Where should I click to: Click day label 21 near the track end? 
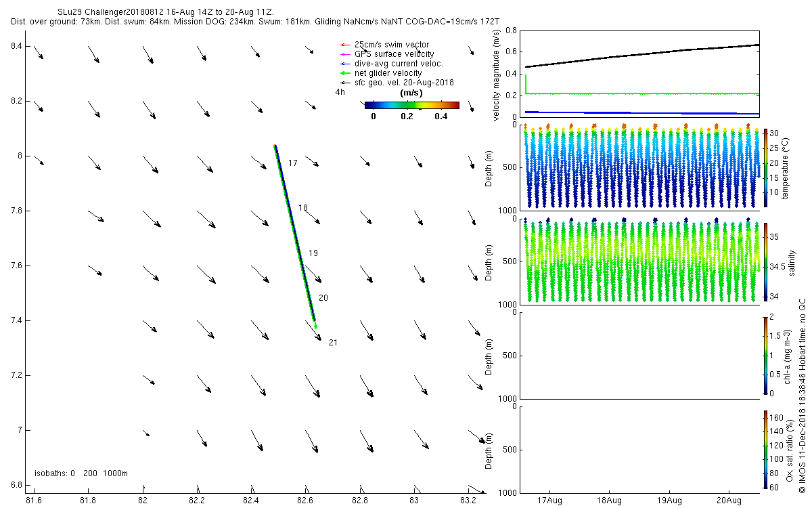tap(333, 343)
